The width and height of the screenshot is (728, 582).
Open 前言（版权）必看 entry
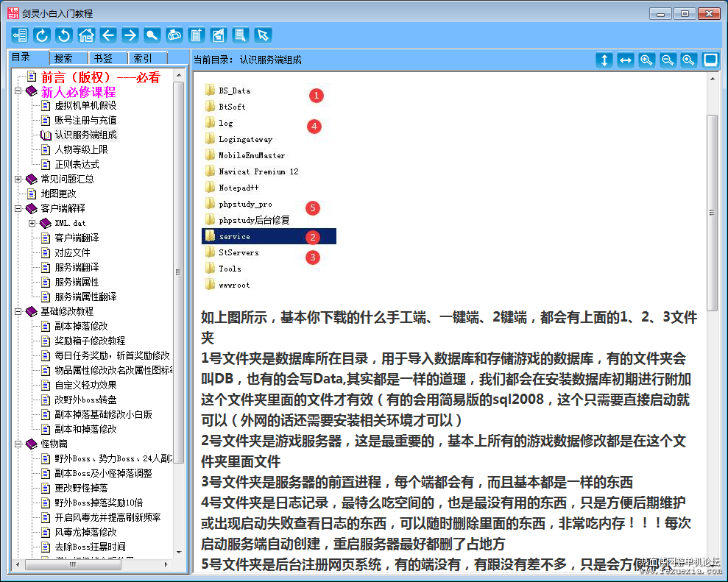(x=100, y=77)
